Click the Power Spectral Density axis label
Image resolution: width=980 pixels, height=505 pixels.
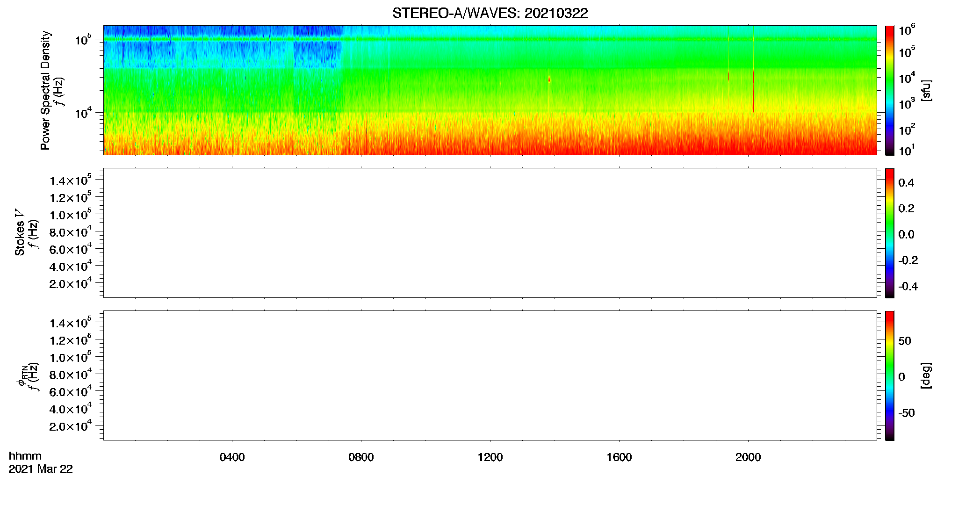click(45, 90)
